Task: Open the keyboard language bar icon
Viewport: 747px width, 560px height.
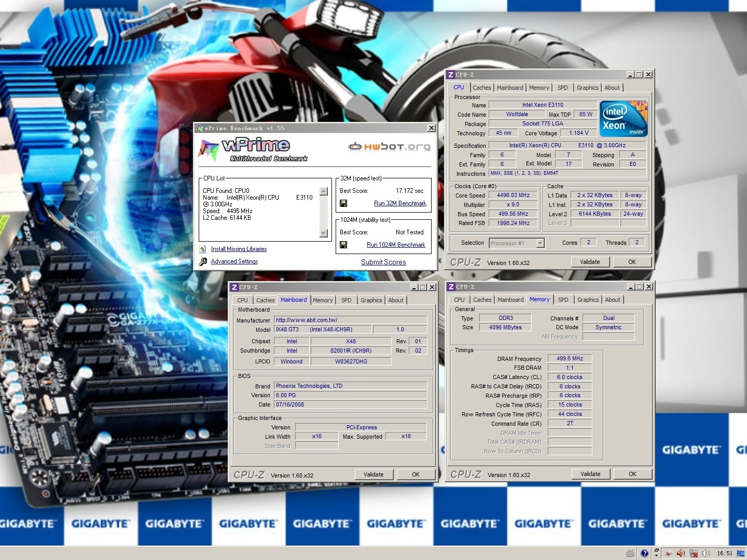Action: (x=630, y=553)
